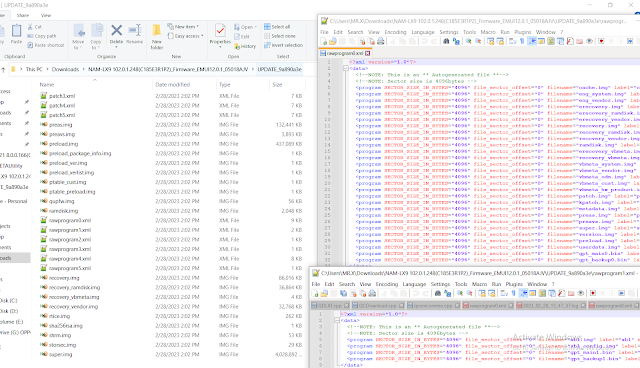The width and height of the screenshot is (640, 368).
Task: Toggle Indent guide in upper Notepad++ toolbar
Action: point(532,41)
